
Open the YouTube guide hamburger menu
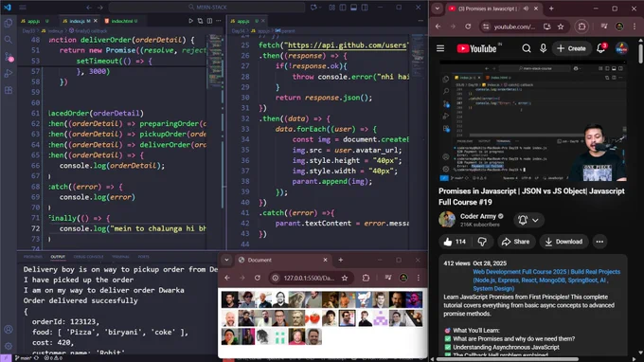(440, 48)
